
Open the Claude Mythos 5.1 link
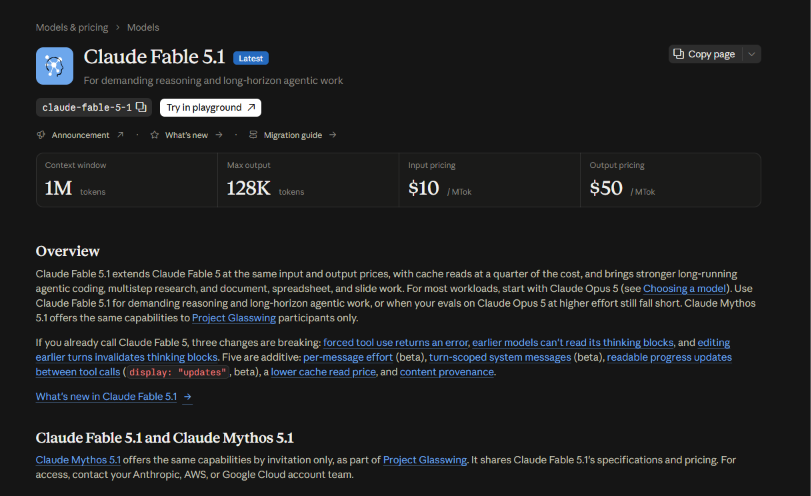coord(78,460)
